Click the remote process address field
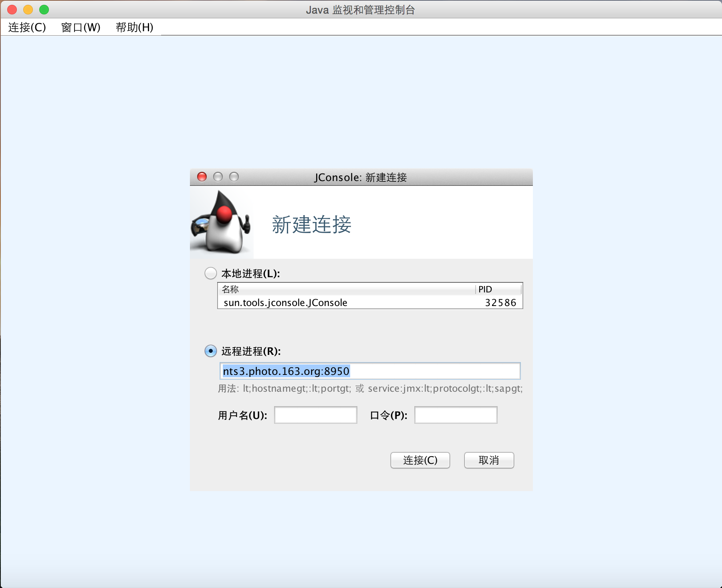 (370, 371)
